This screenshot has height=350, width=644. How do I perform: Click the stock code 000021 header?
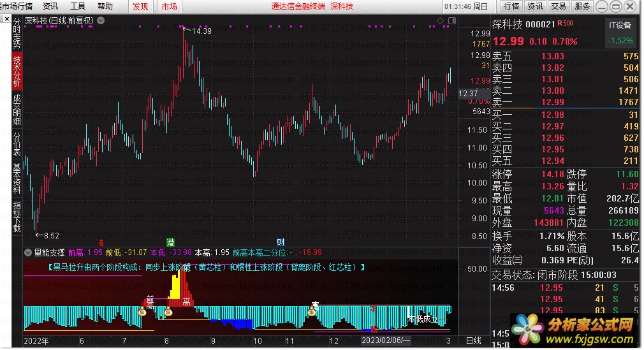[541, 25]
